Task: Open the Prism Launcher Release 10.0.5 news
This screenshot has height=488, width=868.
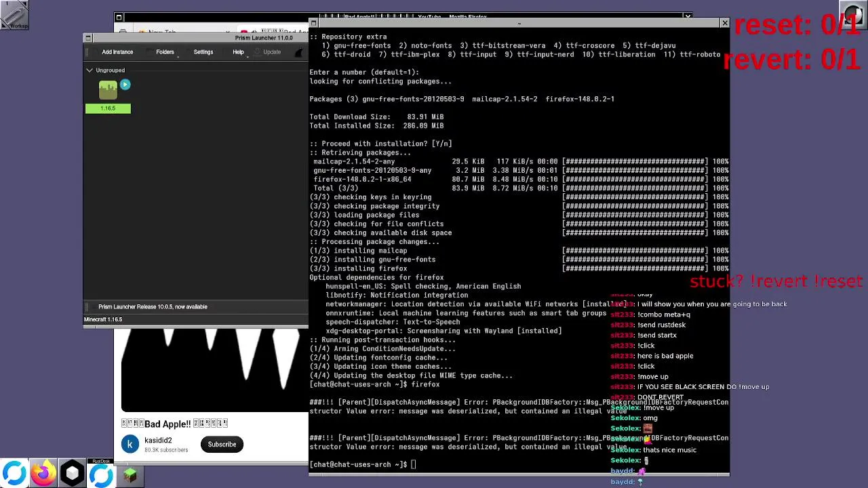Action: 153,307
